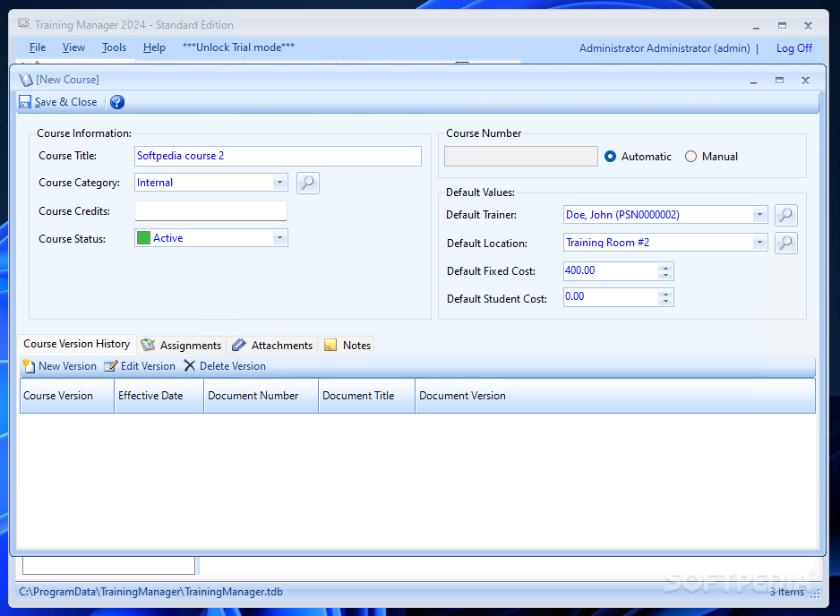Close the New Course window
Screen dimensions: 840x616
805,81
